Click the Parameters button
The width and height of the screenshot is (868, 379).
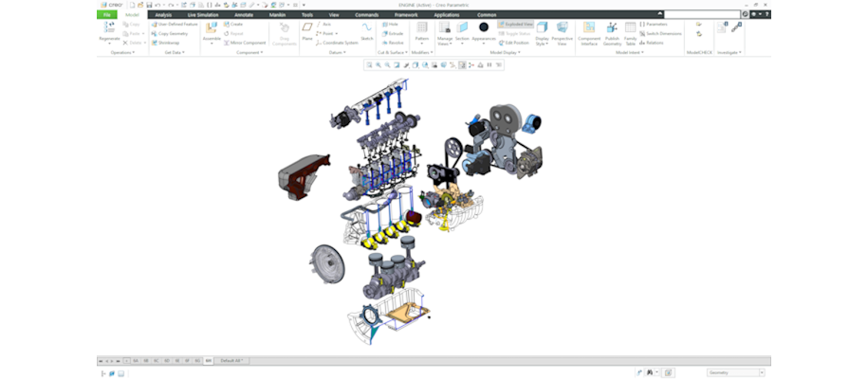click(656, 24)
